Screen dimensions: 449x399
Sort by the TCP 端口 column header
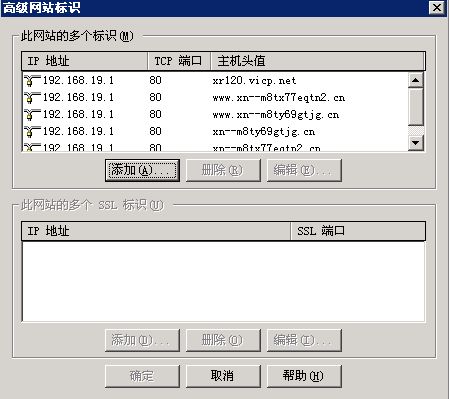point(179,61)
